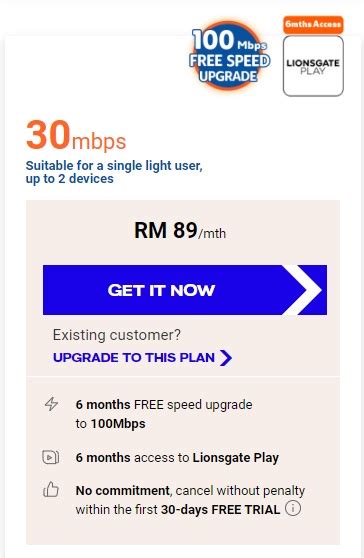Click the RM 89/mth price text

(x=180, y=231)
